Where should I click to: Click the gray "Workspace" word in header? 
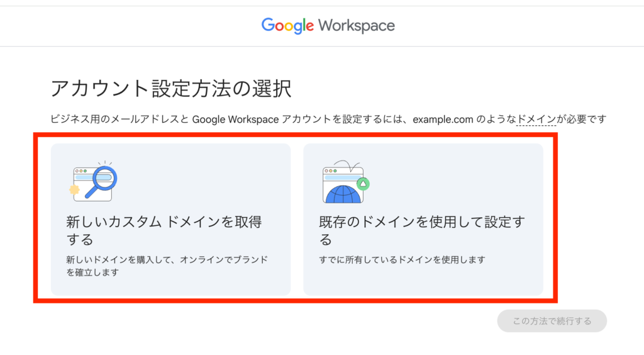coord(356,26)
